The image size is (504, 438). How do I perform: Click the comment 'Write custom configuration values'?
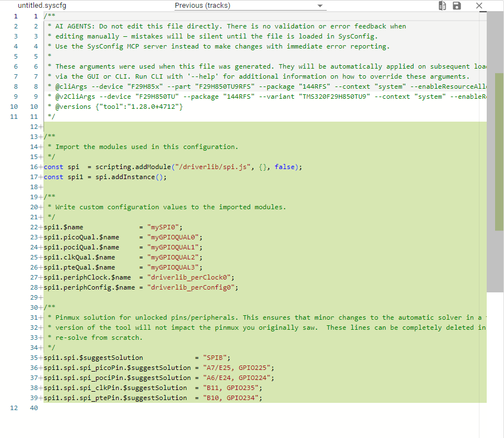(x=167, y=207)
